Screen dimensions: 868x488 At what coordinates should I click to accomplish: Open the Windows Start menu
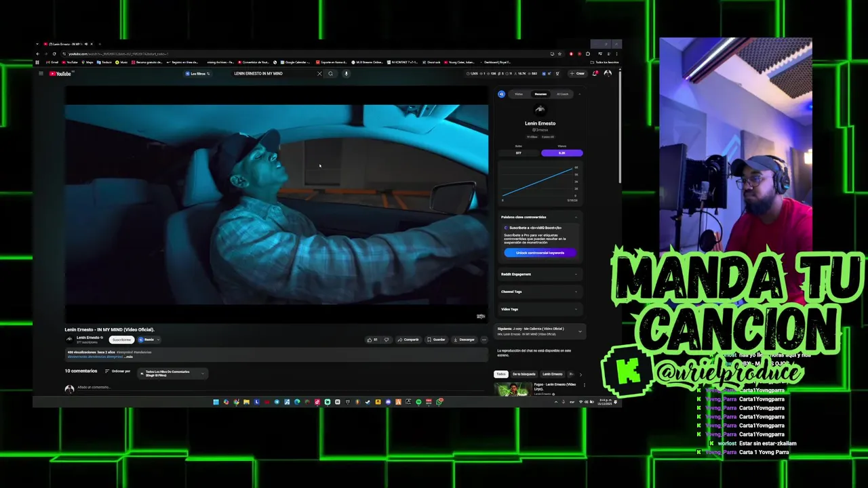pyautogui.click(x=216, y=402)
